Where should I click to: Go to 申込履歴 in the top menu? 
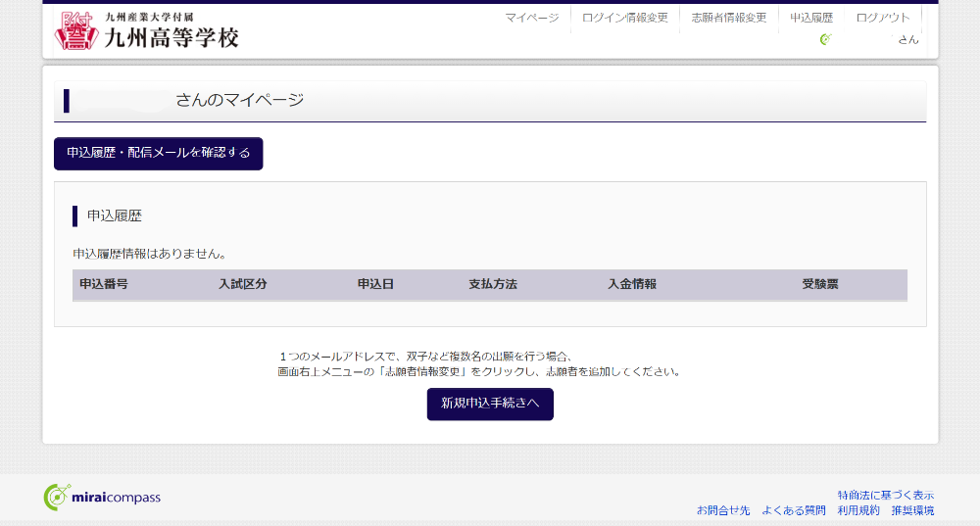point(811,18)
